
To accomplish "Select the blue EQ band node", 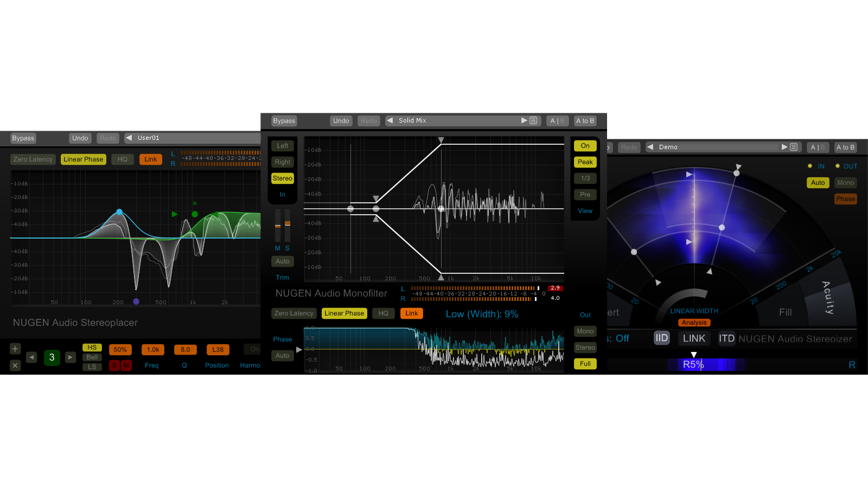I will (119, 212).
